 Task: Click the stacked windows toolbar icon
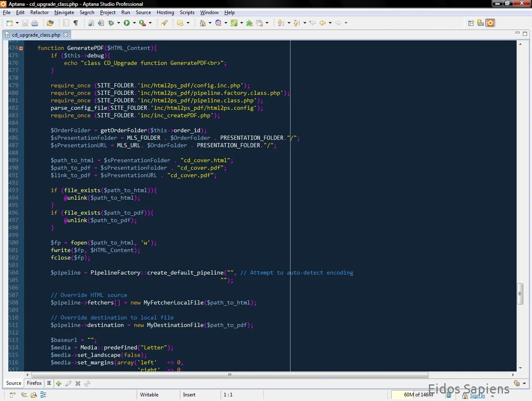coord(260,23)
